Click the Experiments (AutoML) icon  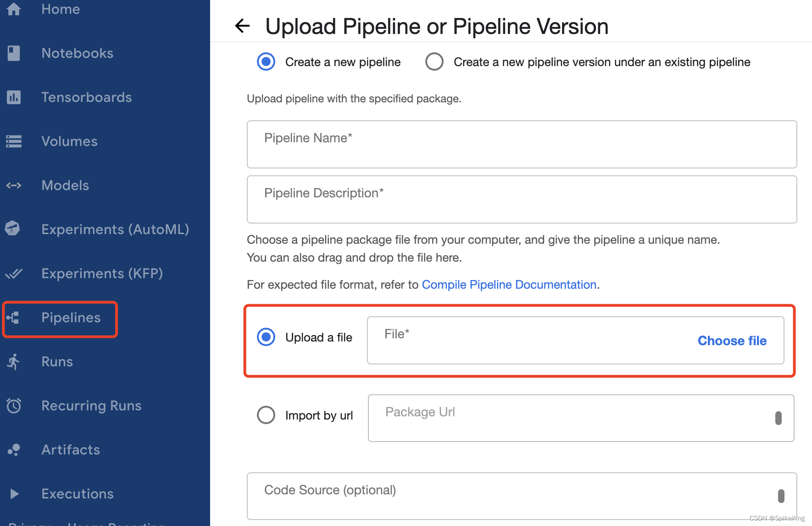point(13,228)
